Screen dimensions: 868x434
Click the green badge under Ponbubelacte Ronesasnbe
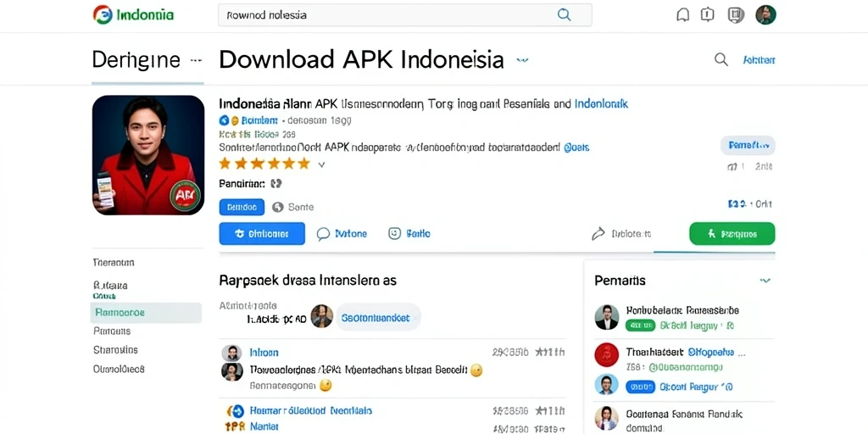pos(640,326)
